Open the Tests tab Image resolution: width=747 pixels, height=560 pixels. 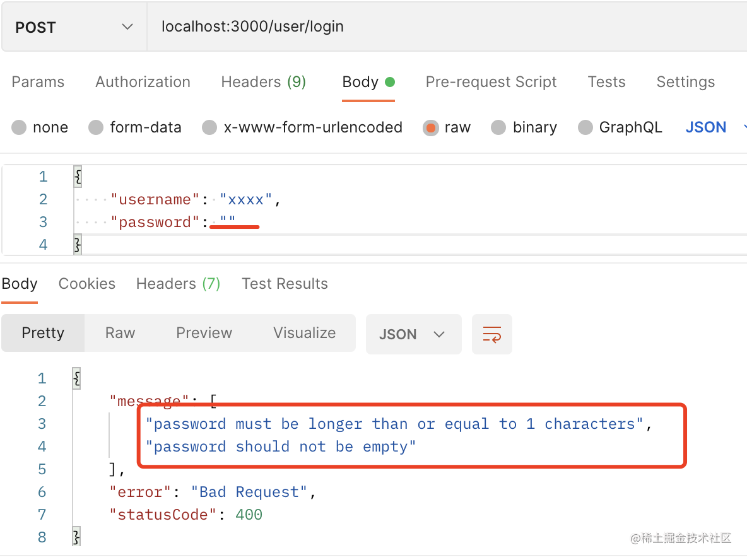tap(606, 82)
